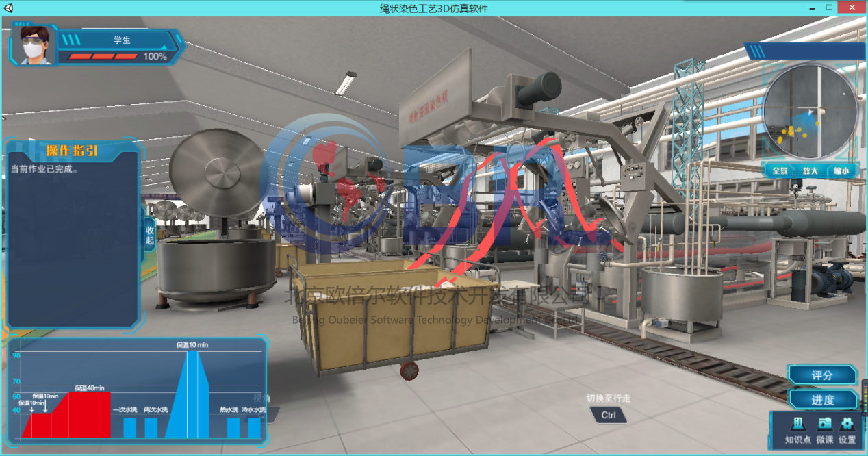Click the 热水洗 chart label
This screenshot has width=868, height=456.
(x=229, y=410)
